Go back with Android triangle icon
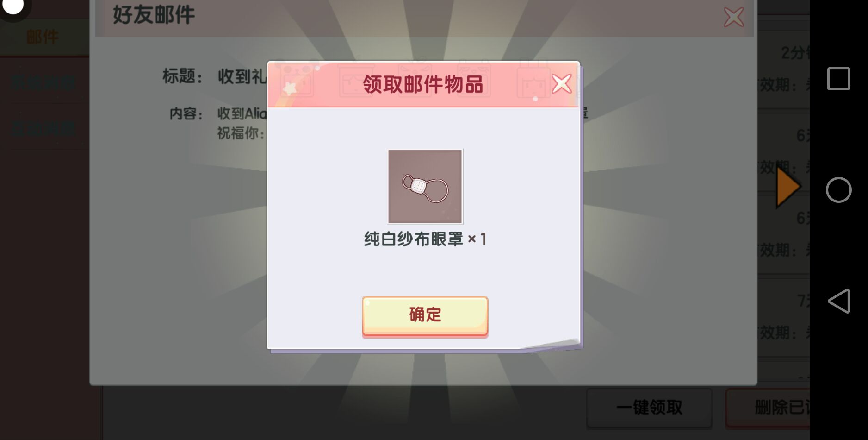The image size is (868, 440). 839,301
